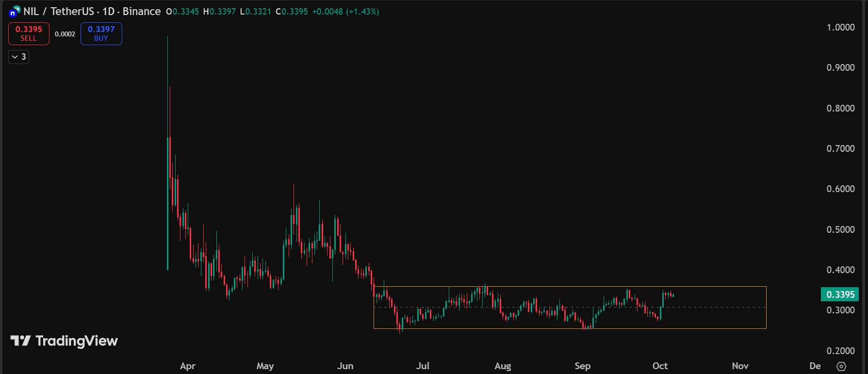Click the current price label 0.3395 on axis
The height and width of the screenshot is (374, 868).
[x=840, y=294]
